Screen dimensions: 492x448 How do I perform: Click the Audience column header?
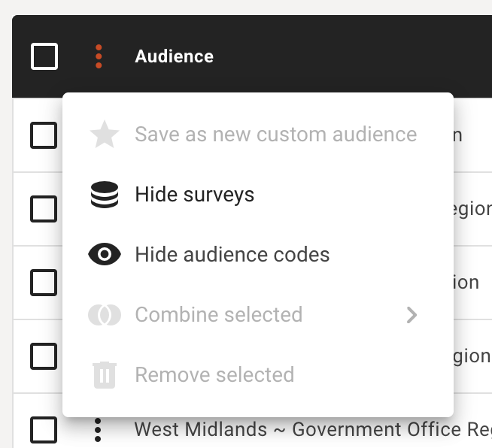174,56
